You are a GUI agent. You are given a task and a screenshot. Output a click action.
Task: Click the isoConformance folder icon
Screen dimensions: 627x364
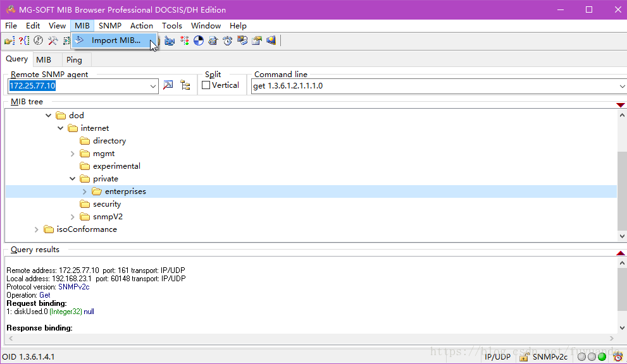[x=49, y=229]
